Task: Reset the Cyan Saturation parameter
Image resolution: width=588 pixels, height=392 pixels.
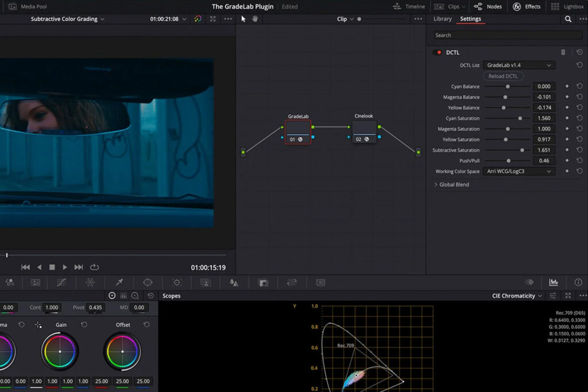Action: pos(579,118)
